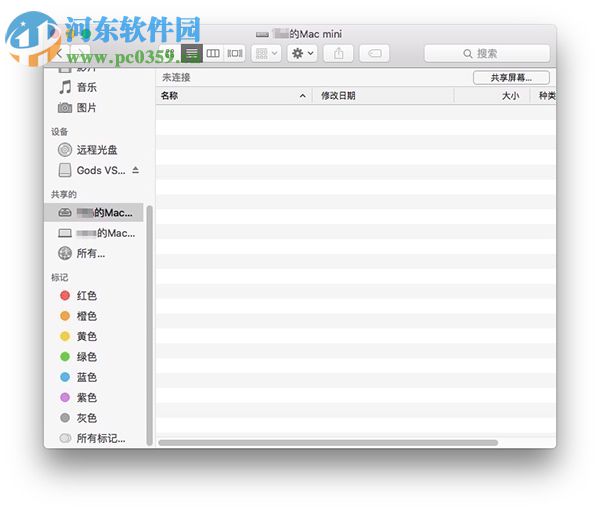This screenshot has width=600, height=511.
Task: Open 图片 in the sidebar
Action: tap(86, 108)
